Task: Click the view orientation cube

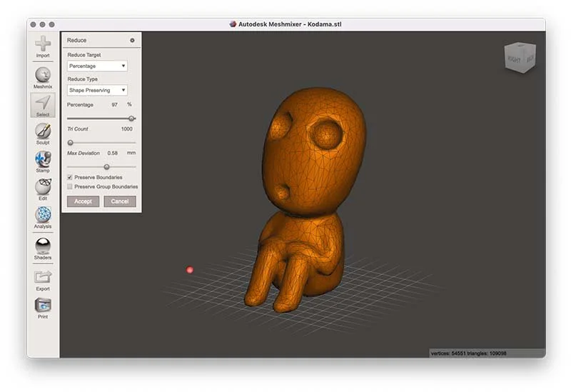Action: point(520,58)
